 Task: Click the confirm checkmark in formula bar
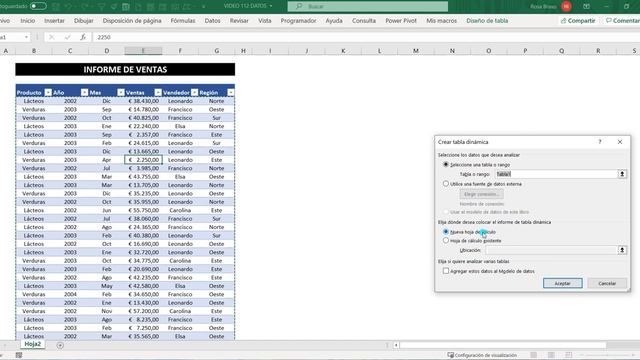point(67,37)
